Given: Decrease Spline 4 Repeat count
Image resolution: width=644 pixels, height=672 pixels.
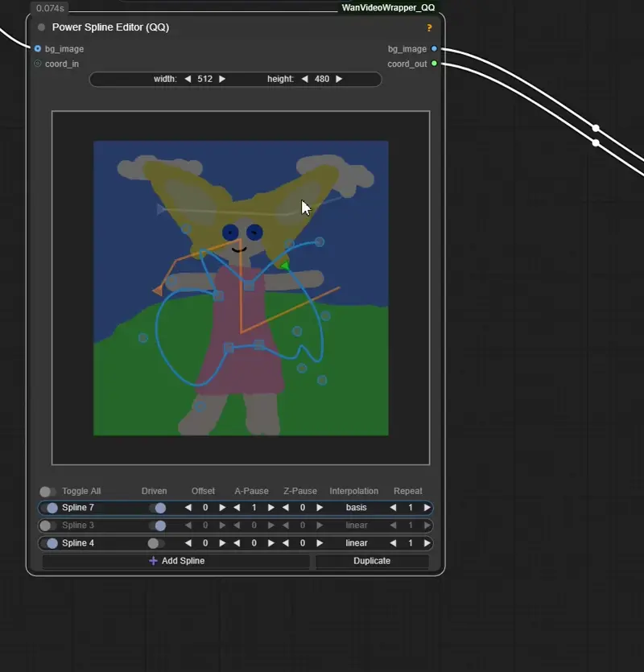Looking at the screenshot, I should click(393, 543).
